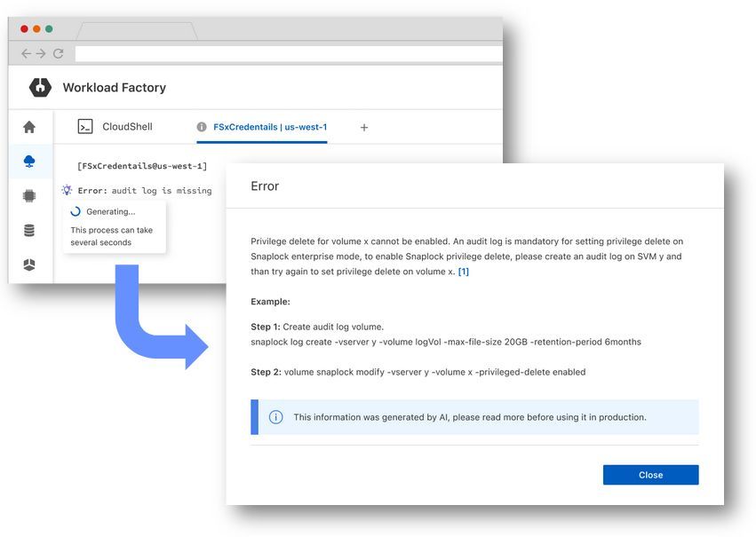Click the info icon in AI notice banner
The width and height of the screenshot is (756, 537).
(275, 417)
